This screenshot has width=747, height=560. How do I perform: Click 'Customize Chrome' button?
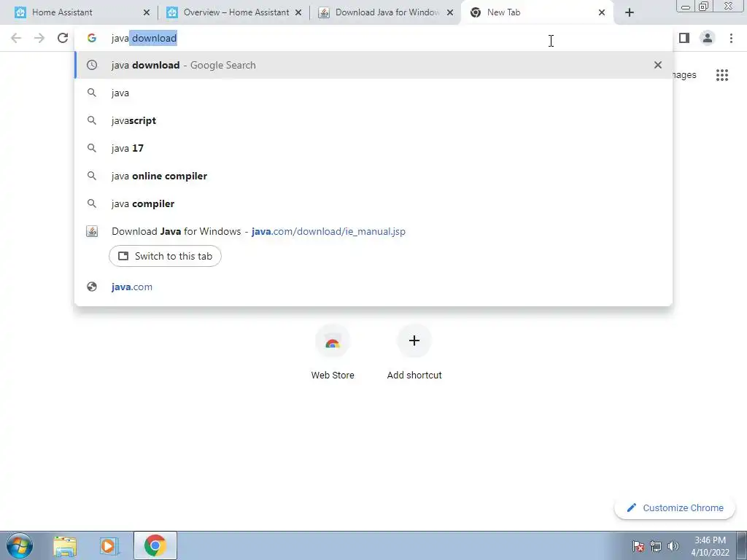pos(675,507)
